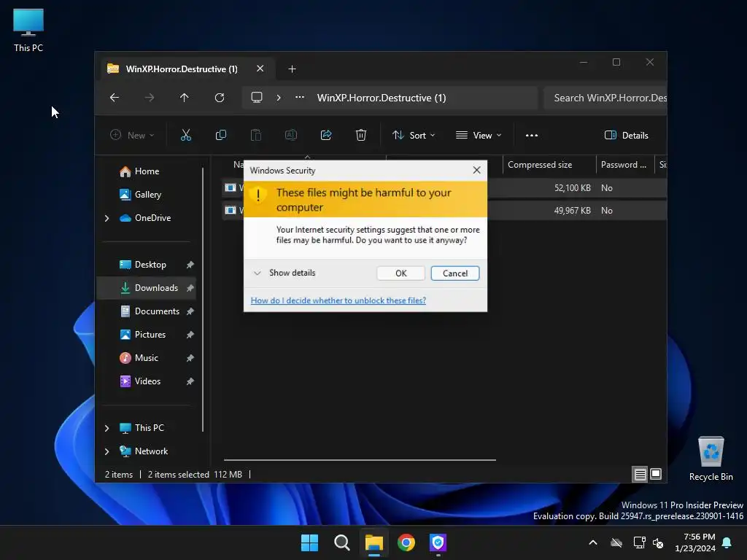Open the Sort dropdown
747x560 pixels.
click(x=414, y=135)
